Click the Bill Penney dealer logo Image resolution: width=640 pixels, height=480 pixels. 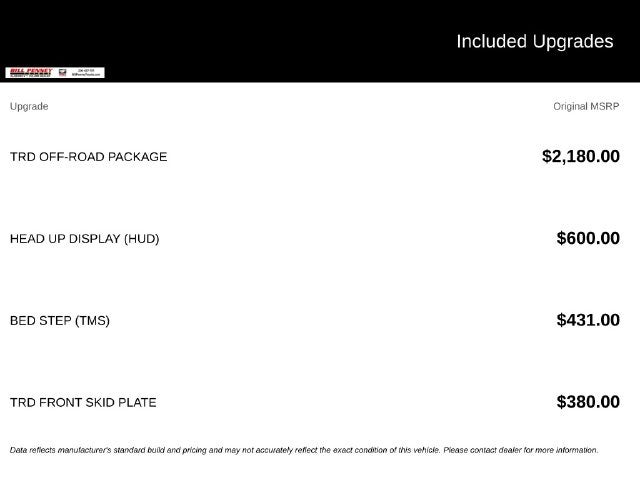[31, 73]
